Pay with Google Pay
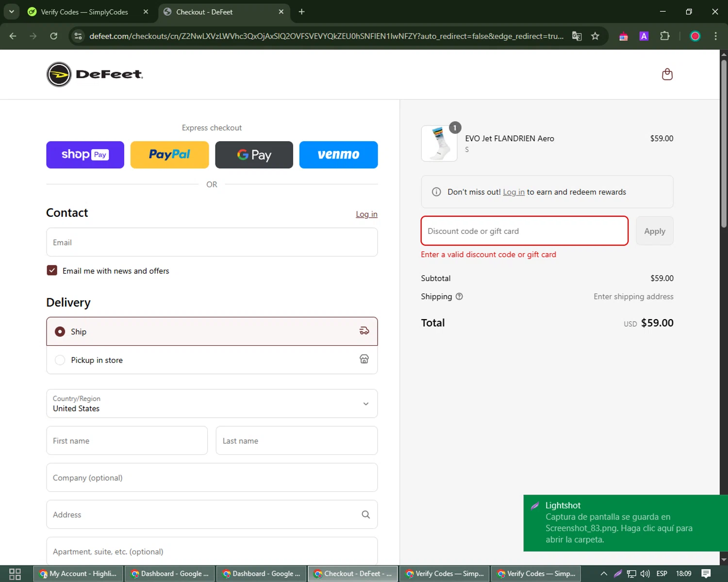The image size is (728, 582). tap(254, 155)
